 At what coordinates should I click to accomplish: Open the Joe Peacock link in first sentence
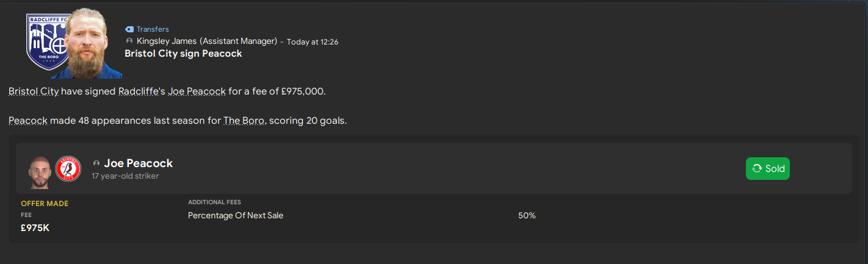tap(197, 91)
